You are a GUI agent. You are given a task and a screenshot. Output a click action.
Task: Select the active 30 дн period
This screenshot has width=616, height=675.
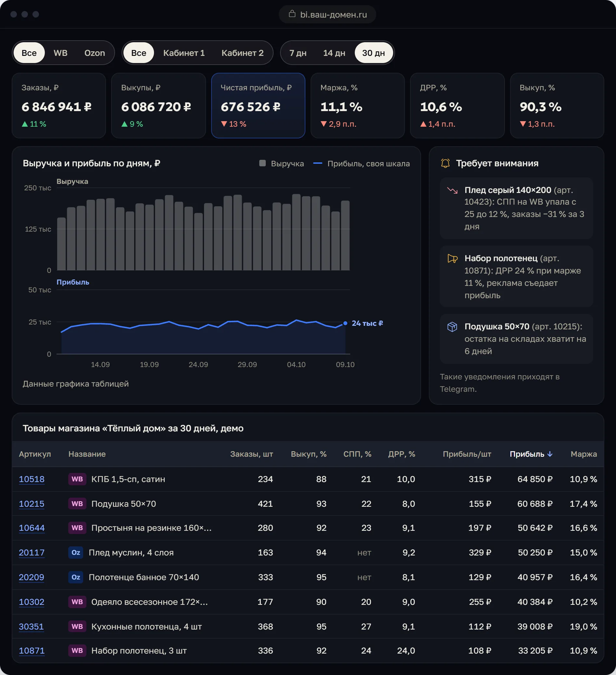click(x=374, y=53)
